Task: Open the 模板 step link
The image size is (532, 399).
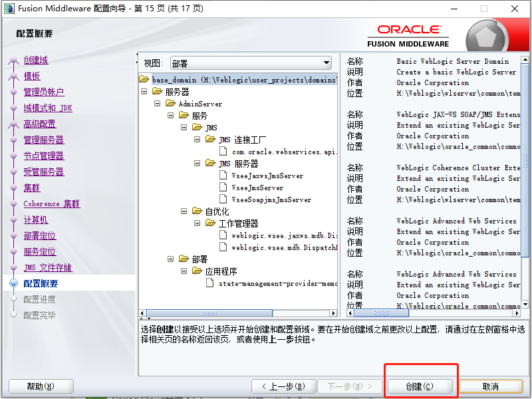Action: click(x=32, y=76)
